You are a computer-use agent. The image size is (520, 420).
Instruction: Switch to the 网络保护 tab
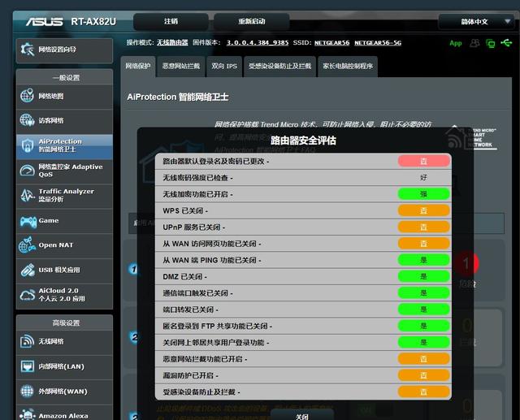coord(137,66)
